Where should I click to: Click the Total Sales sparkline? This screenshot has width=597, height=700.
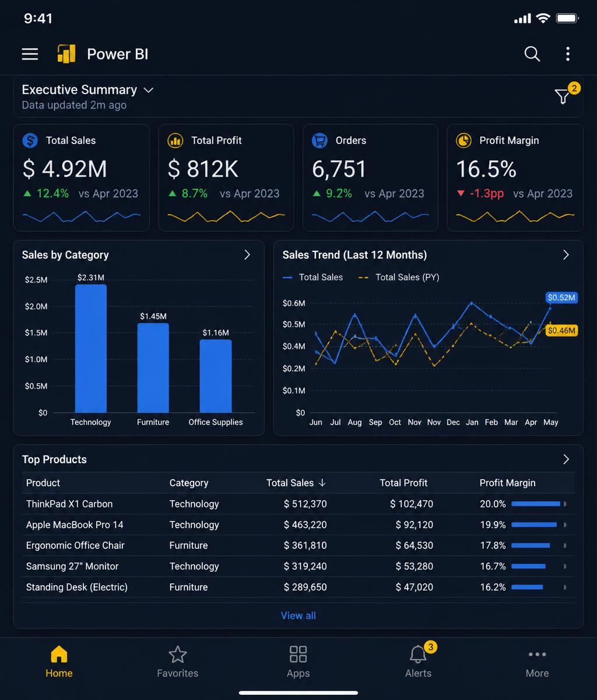pos(82,216)
